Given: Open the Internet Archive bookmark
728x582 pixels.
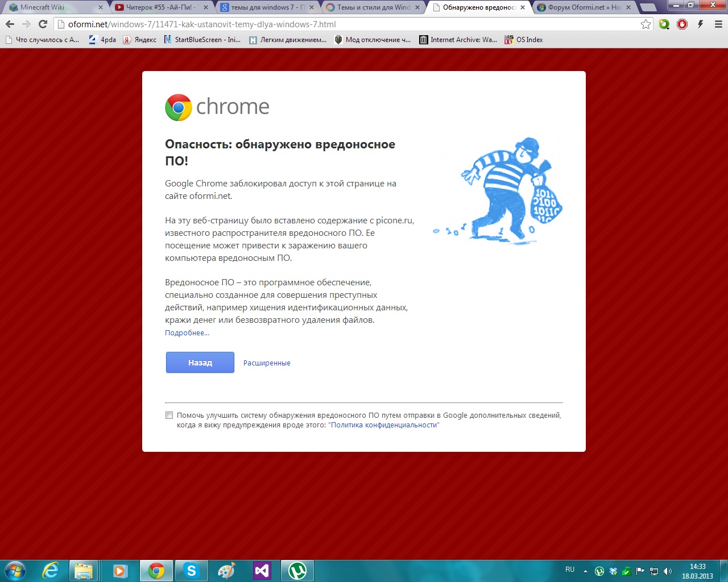Looking at the screenshot, I should [x=458, y=40].
